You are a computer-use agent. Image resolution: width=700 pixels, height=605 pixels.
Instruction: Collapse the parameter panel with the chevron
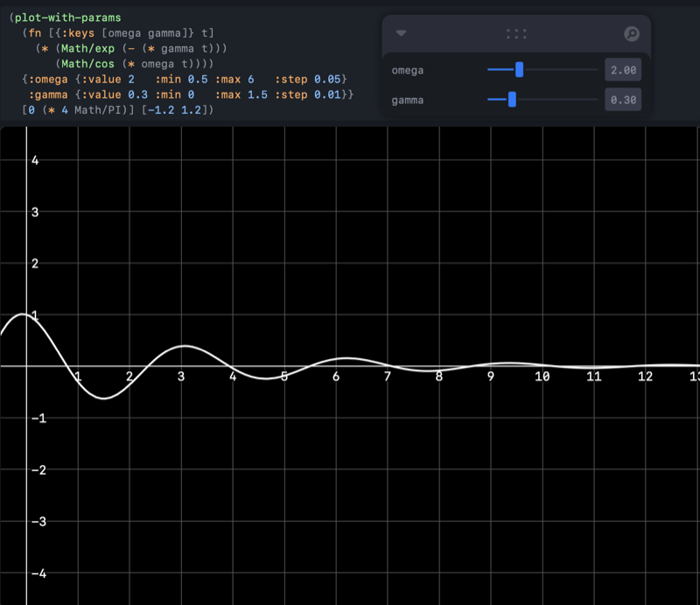pos(401,33)
